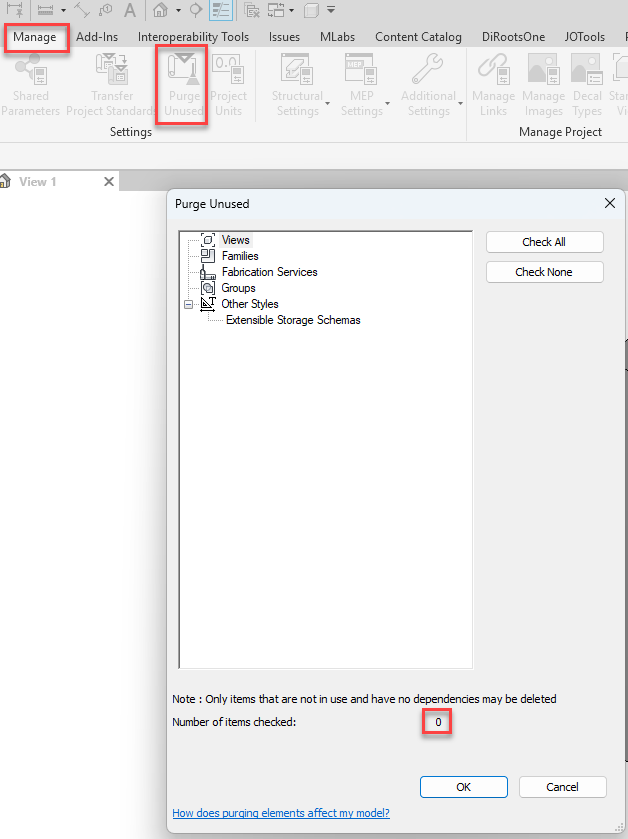Viewport: 628px width, 839px height.
Task: Click the Views category icon in tree
Action: coord(208,240)
